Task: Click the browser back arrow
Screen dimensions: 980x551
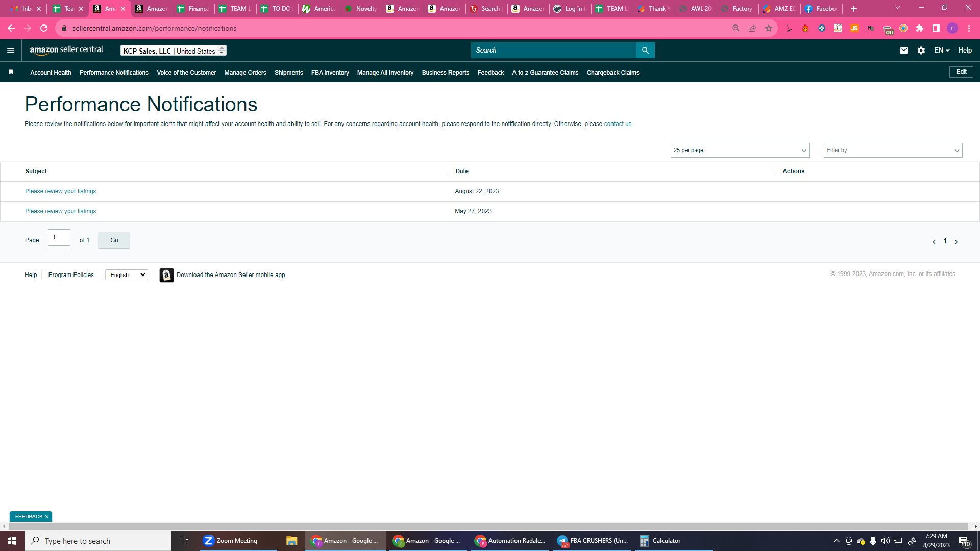Action: click(x=11, y=28)
